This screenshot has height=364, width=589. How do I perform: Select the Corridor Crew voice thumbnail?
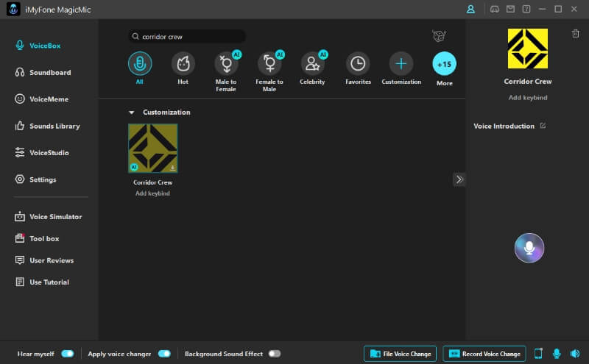click(153, 149)
